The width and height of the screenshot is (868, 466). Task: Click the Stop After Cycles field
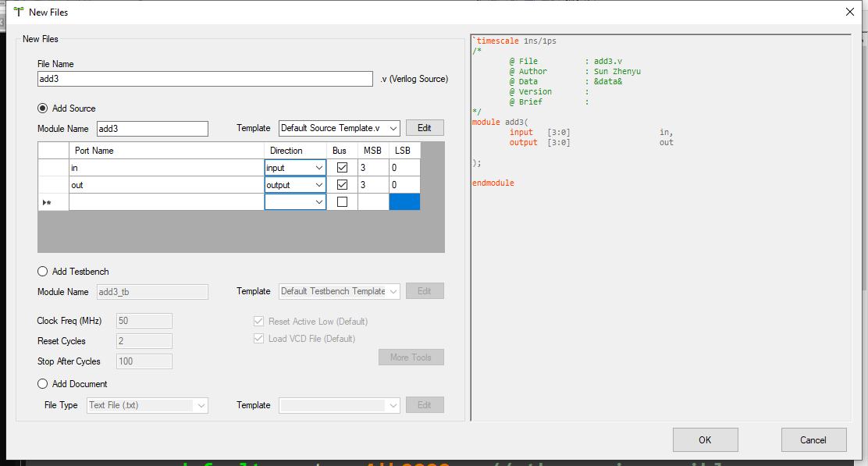[144, 361]
